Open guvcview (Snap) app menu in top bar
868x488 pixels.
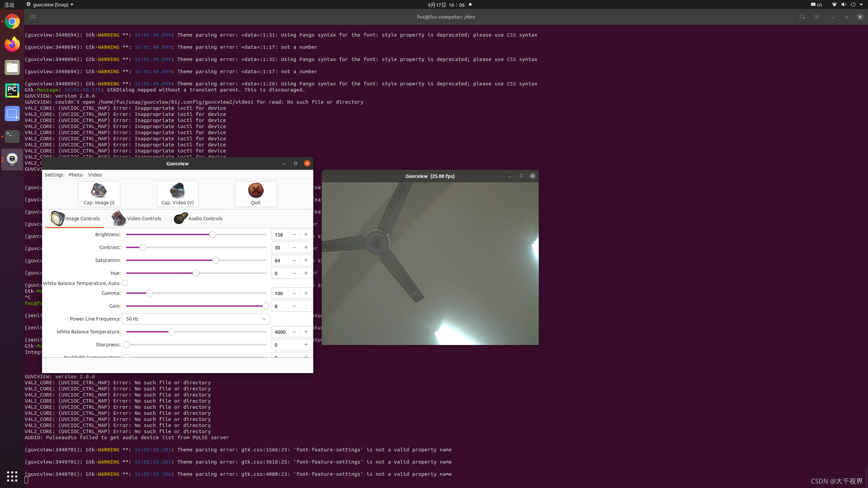pos(50,5)
